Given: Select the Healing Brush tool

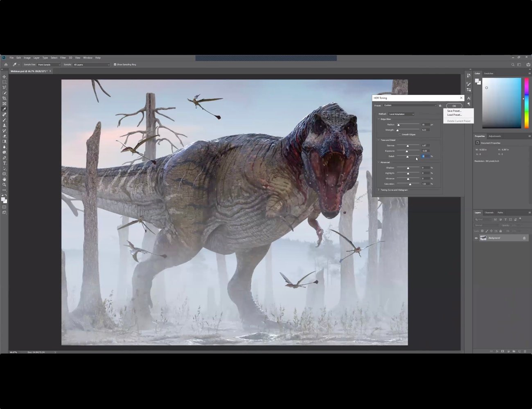Looking at the screenshot, I should tap(5, 115).
